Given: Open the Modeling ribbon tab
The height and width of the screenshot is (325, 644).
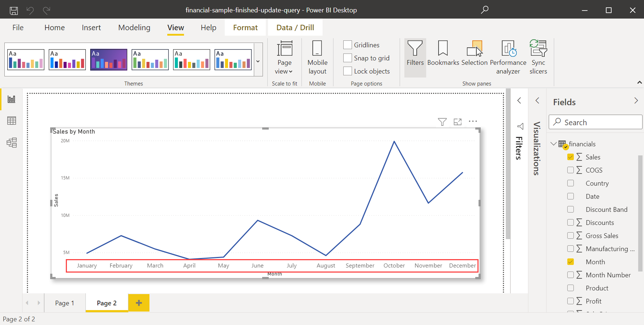Looking at the screenshot, I should pos(134,28).
